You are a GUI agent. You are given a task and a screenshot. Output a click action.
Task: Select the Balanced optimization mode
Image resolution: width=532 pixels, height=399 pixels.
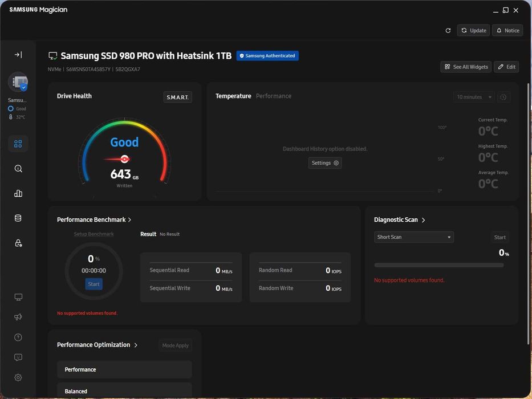pos(124,391)
